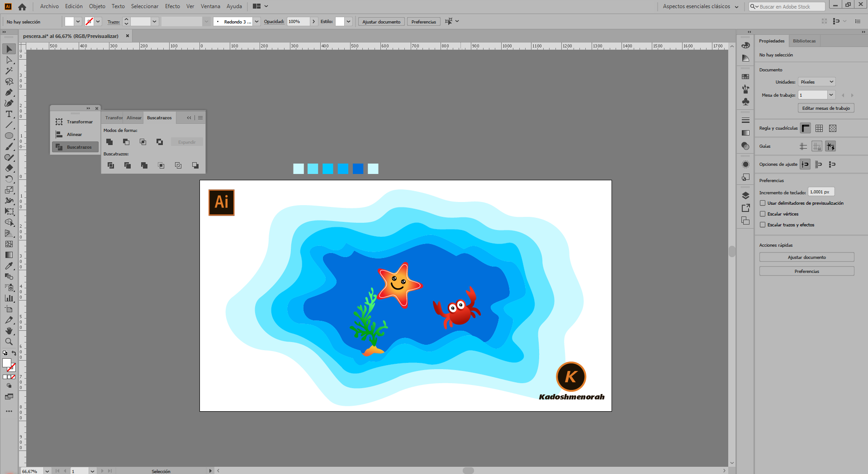
Task: Open the Ventana menu
Action: point(210,6)
